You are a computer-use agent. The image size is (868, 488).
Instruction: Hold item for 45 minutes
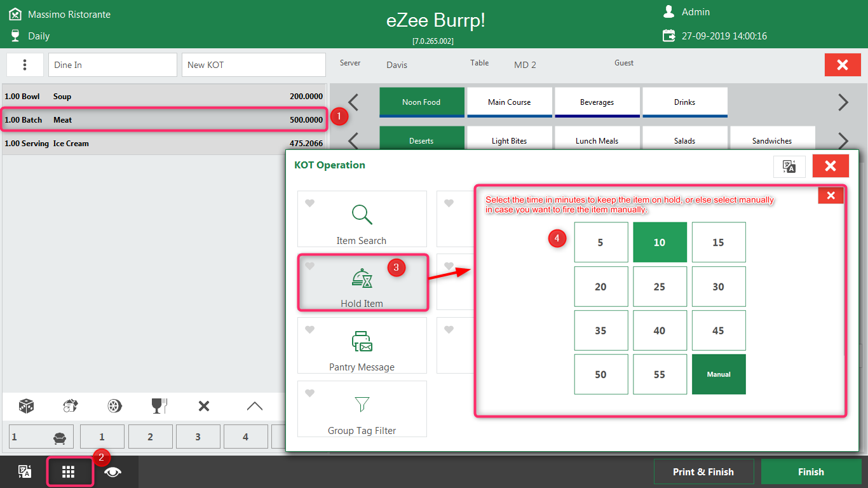719,330
